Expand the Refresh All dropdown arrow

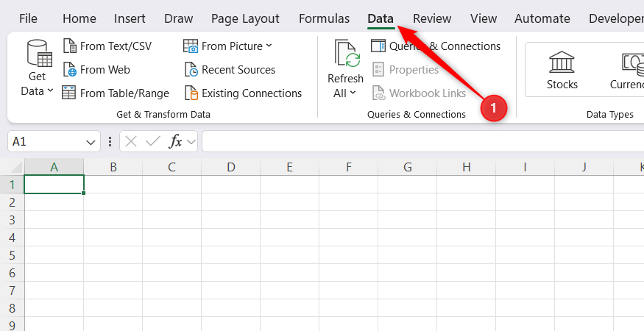353,93
